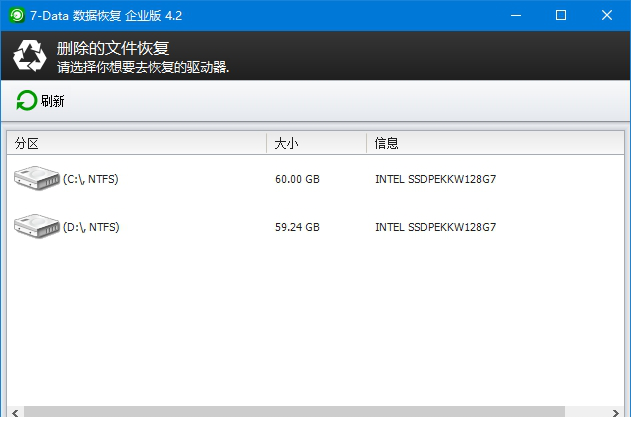The image size is (631, 433).
Task: Click the horizontal scrollbar thumb
Action: coord(294,412)
